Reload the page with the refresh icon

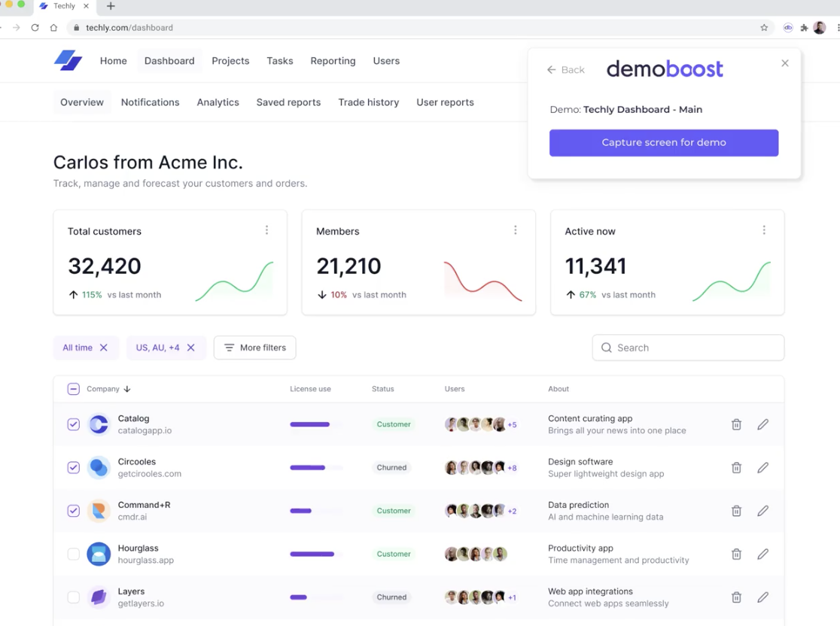point(35,28)
